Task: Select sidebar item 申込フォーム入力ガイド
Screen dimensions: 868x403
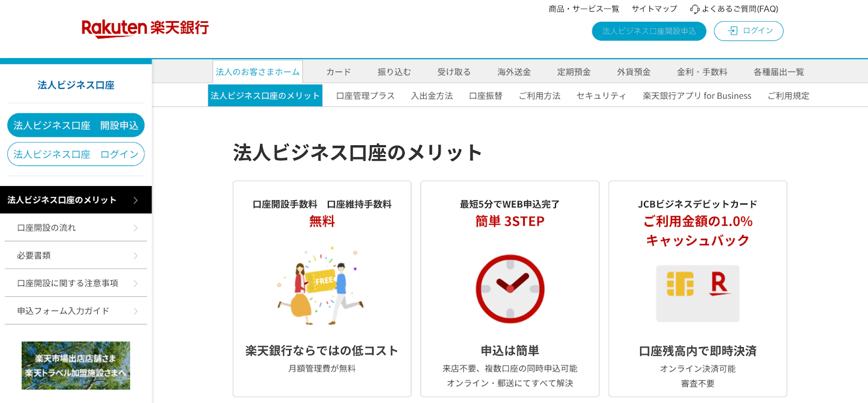Action: [76, 311]
